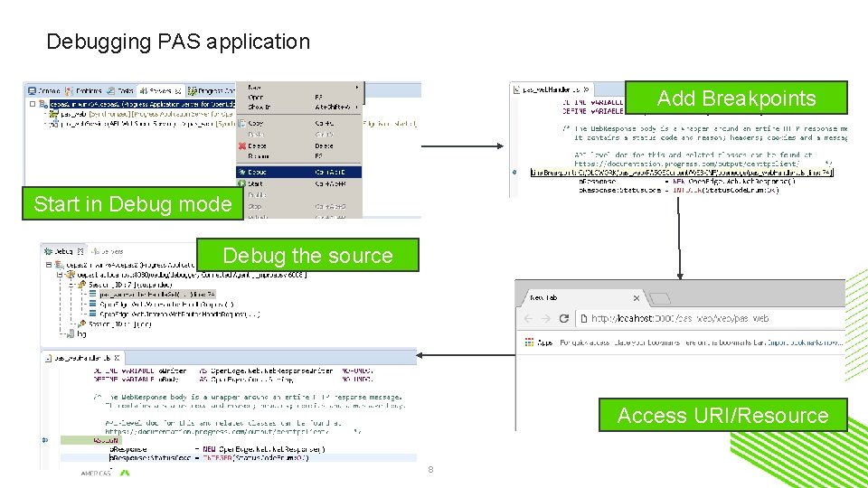
Task: Close the Servers tab in top-left panel
Action: click(x=178, y=90)
